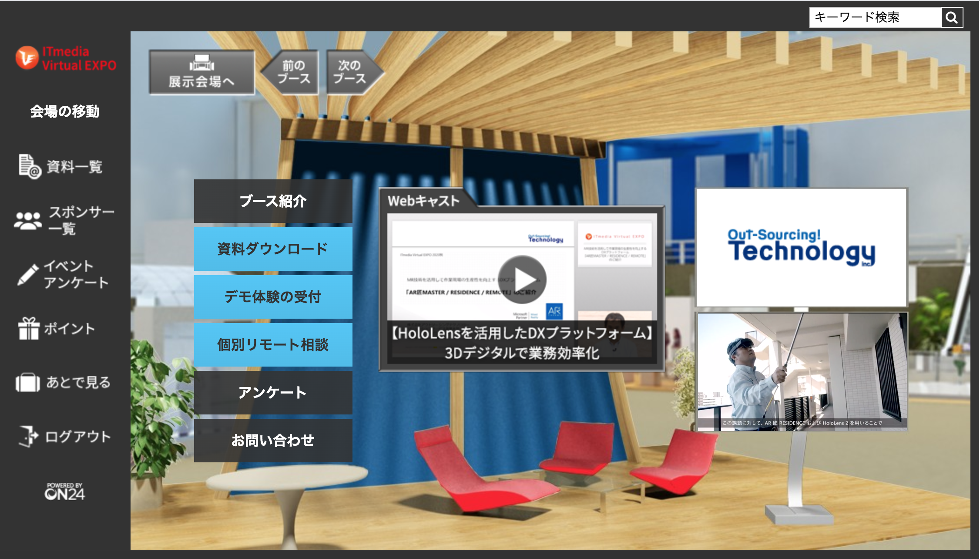Click the イベントアンケート pencil icon
980x559 pixels.
pyautogui.click(x=28, y=275)
